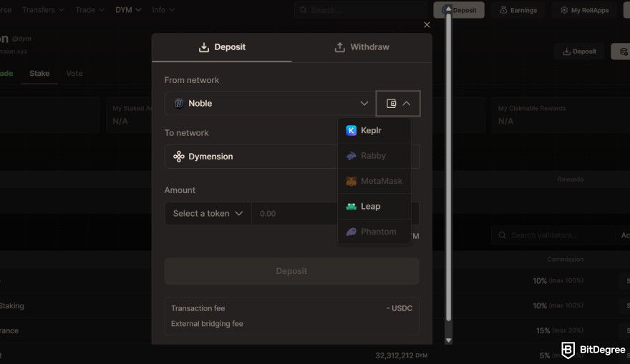Switch to the Stake tab
This screenshot has height=364, width=630.
coord(39,74)
